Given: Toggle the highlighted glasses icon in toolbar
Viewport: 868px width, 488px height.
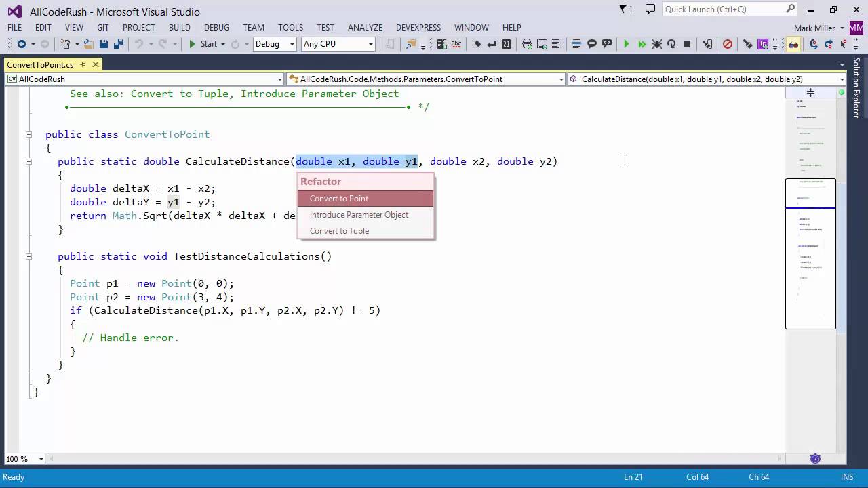Looking at the screenshot, I should pos(793,44).
